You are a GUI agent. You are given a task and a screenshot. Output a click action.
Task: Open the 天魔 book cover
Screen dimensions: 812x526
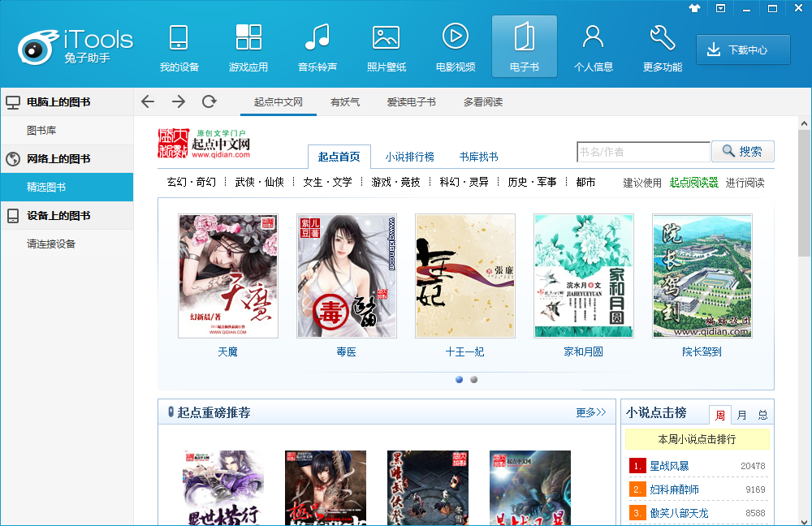click(228, 276)
